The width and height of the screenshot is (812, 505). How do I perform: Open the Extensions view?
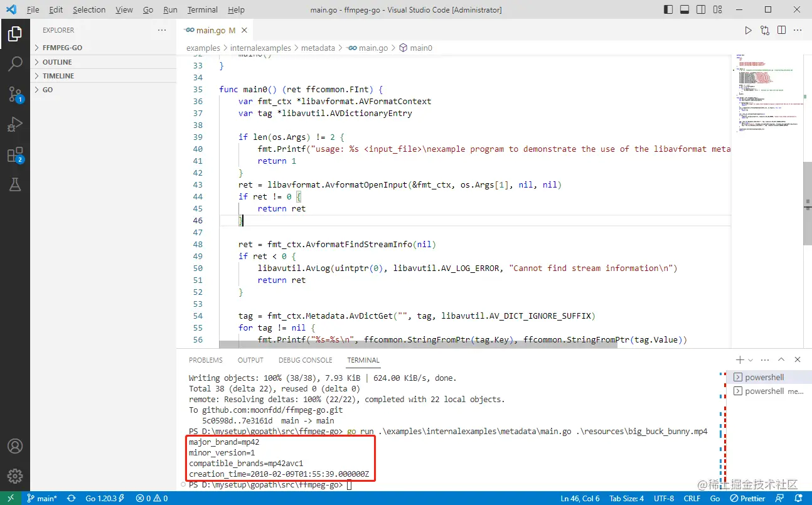pos(15,154)
